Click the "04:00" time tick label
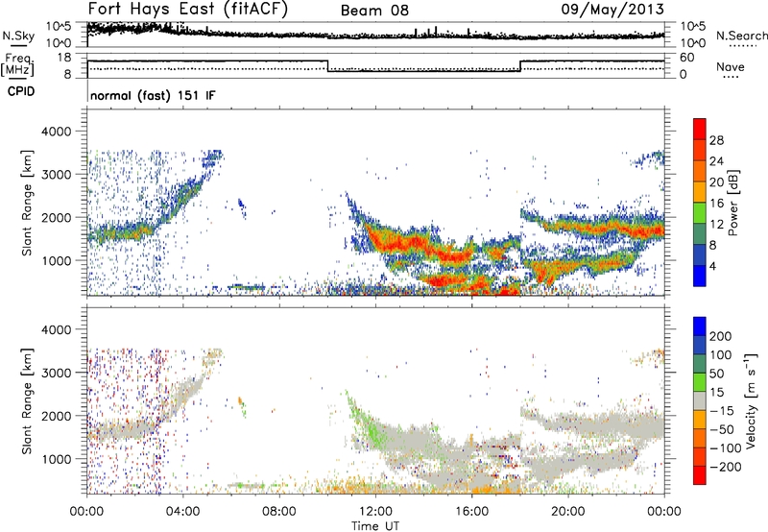 pyautogui.click(x=182, y=512)
